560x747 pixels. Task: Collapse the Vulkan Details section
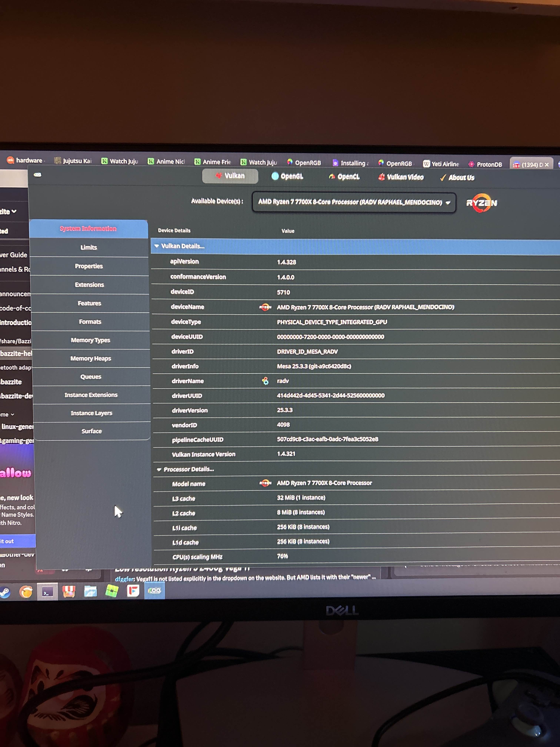[157, 246]
